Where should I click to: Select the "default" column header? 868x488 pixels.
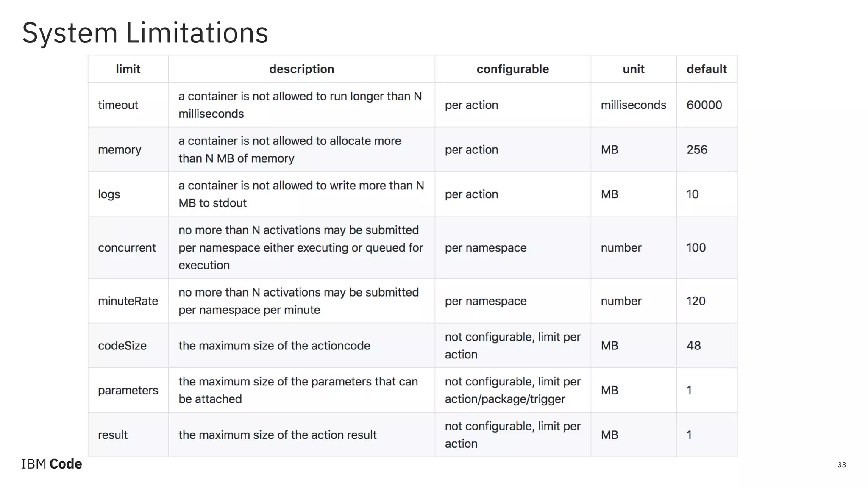[x=707, y=69]
